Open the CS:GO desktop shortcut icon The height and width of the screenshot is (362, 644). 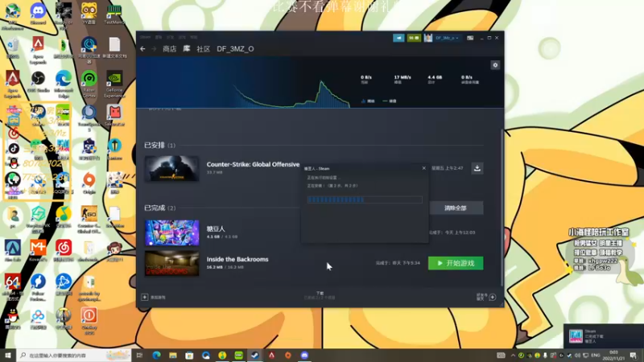pos(89,220)
